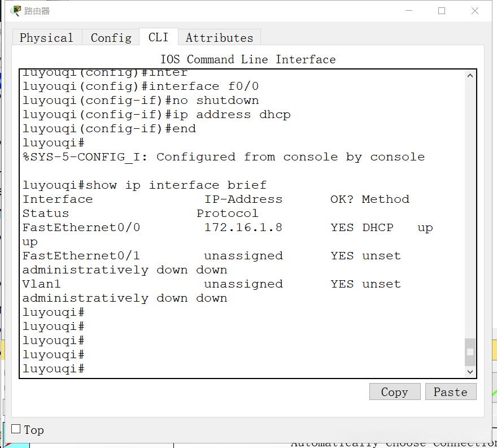Click the empty scrollbar track above the thumb
The height and width of the screenshot is (448, 497).
(x=470, y=209)
